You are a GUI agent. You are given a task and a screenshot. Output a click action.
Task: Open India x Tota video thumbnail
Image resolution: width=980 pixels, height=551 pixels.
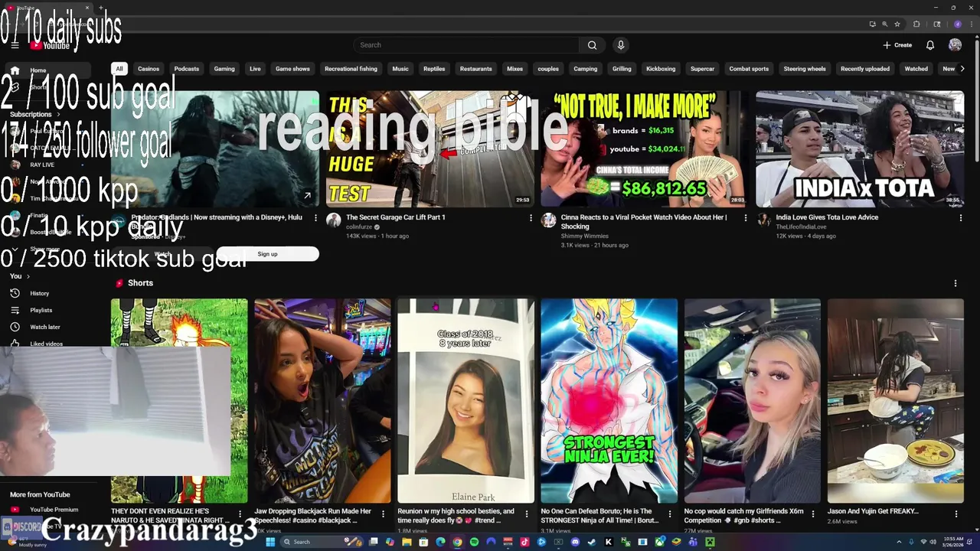pyautogui.click(x=860, y=149)
